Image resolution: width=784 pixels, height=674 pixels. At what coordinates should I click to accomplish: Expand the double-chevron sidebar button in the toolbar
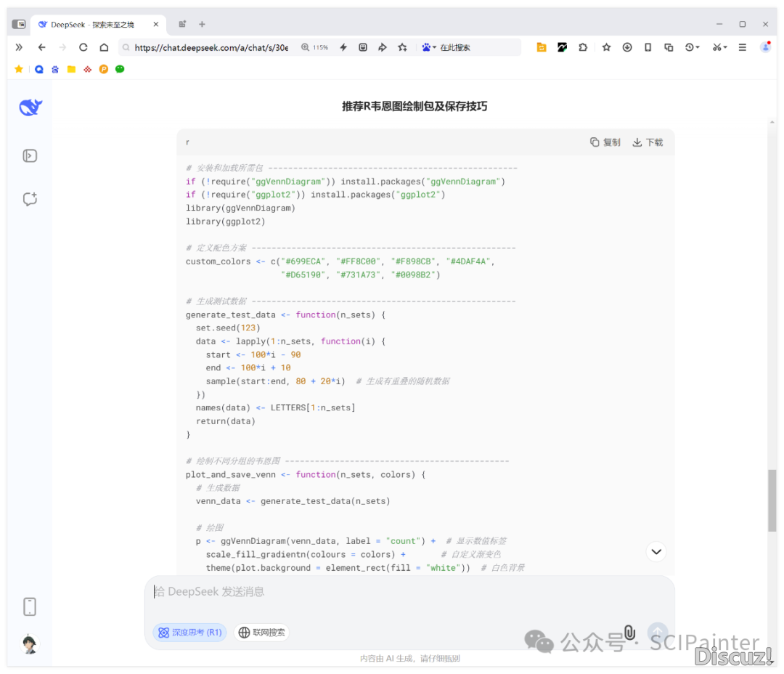pos(19,47)
